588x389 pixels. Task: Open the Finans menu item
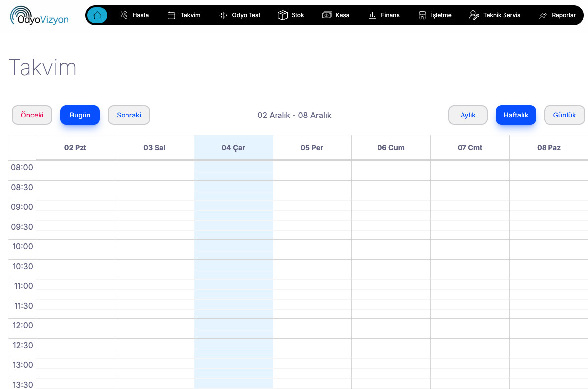[x=390, y=15]
